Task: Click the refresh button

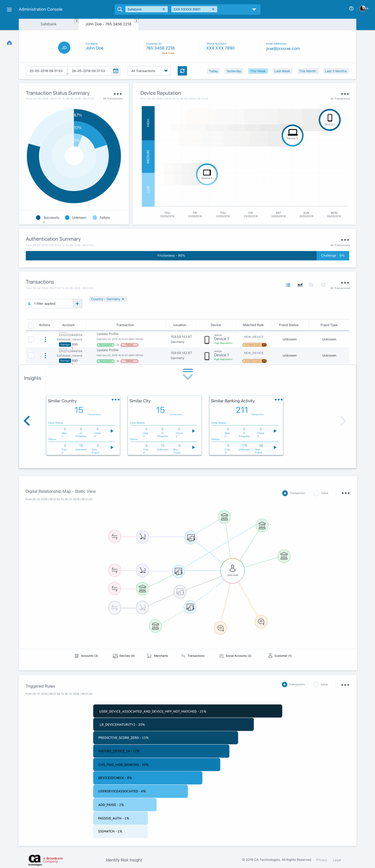Action: tap(182, 71)
